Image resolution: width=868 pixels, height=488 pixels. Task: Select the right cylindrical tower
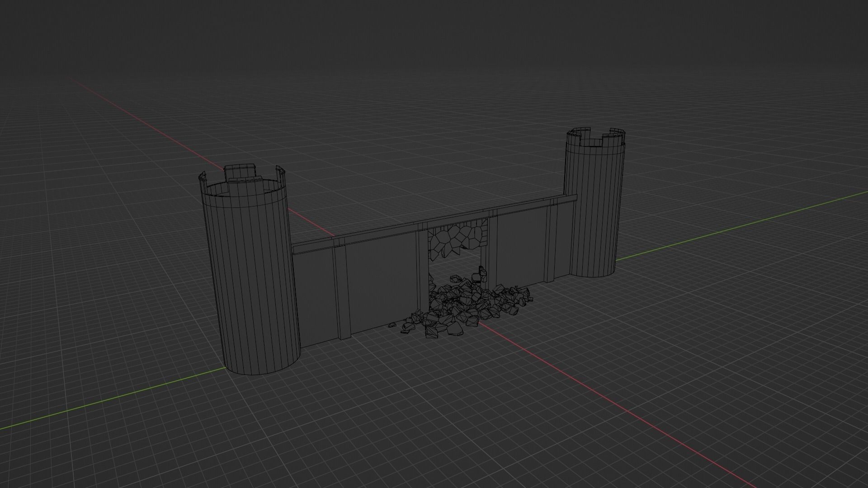coord(594,203)
